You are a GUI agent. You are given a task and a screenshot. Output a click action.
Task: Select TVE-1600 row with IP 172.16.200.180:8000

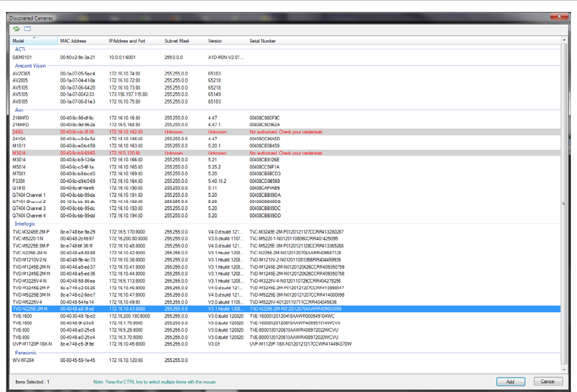286,316
